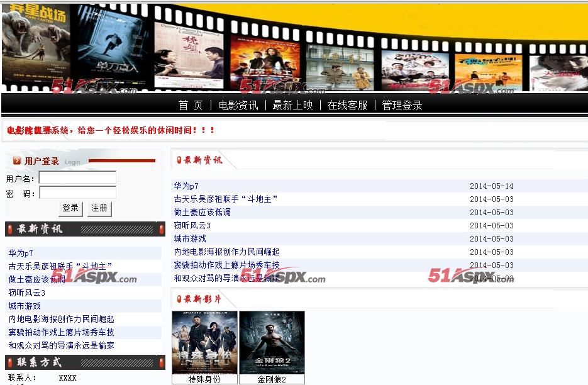Click the red arrow icon beside 用户登录
The width and height of the screenshot is (588, 385).
17,161
